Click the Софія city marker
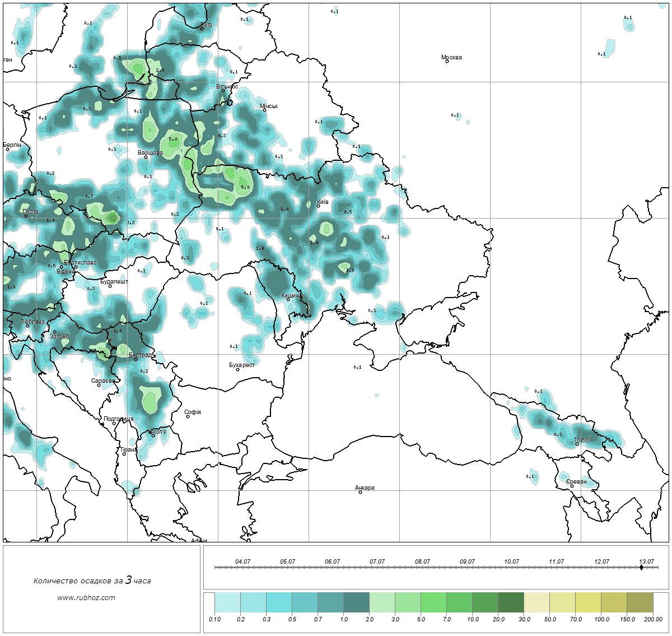Image resolution: width=672 pixels, height=636 pixels. pos(188,416)
